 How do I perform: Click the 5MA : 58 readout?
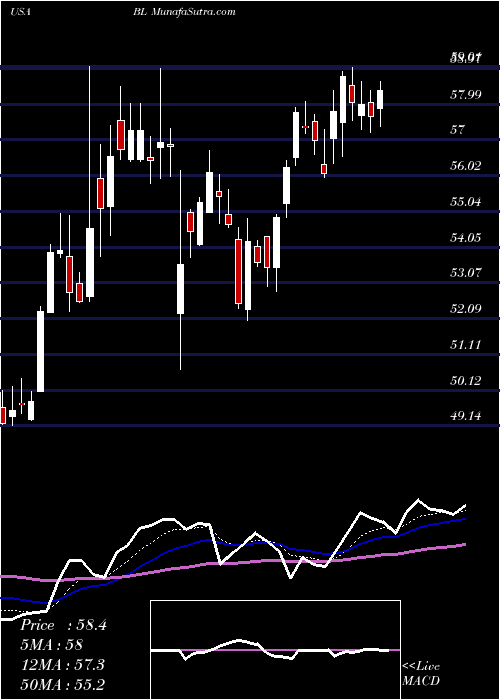[x=52, y=645]
